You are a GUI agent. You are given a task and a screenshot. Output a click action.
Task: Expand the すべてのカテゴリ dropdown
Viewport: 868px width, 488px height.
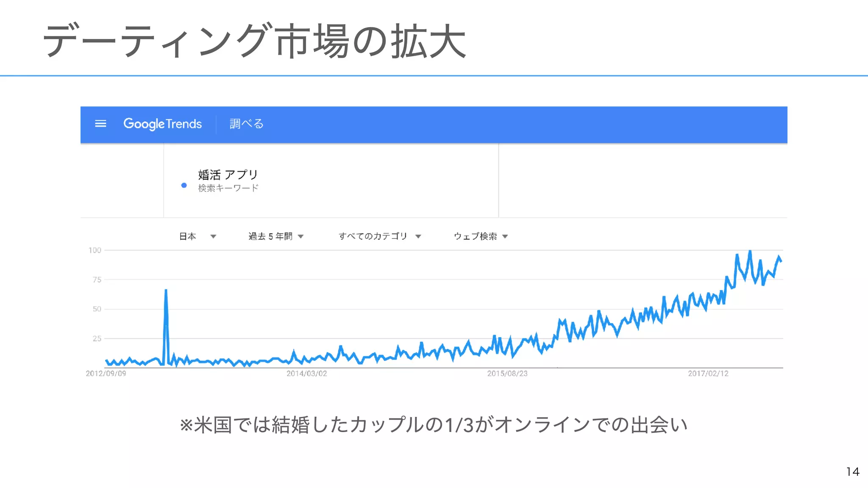click(x=380, y=236)
